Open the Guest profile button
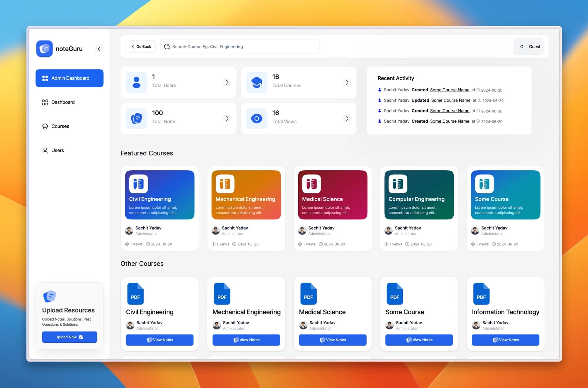 (529, 47)
